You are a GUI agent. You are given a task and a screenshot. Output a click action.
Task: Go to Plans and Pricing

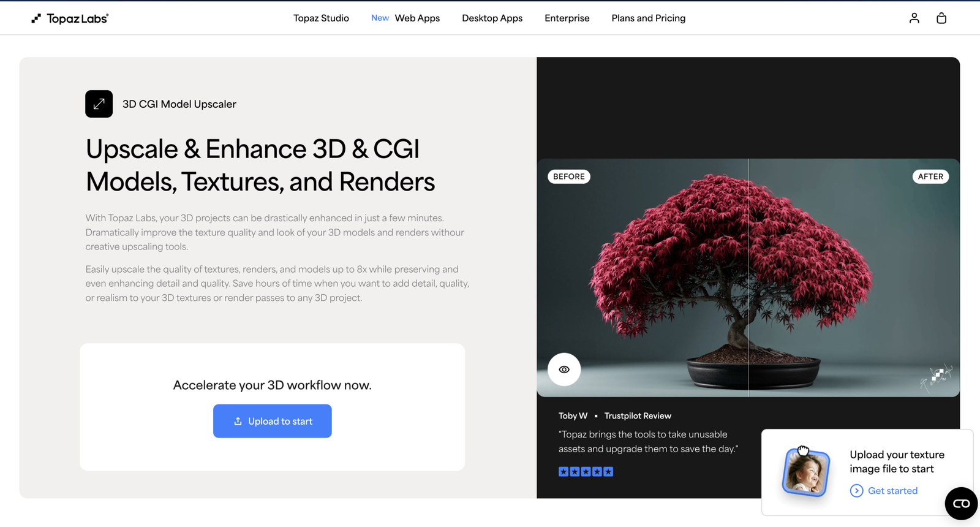(x=649, y=18)
